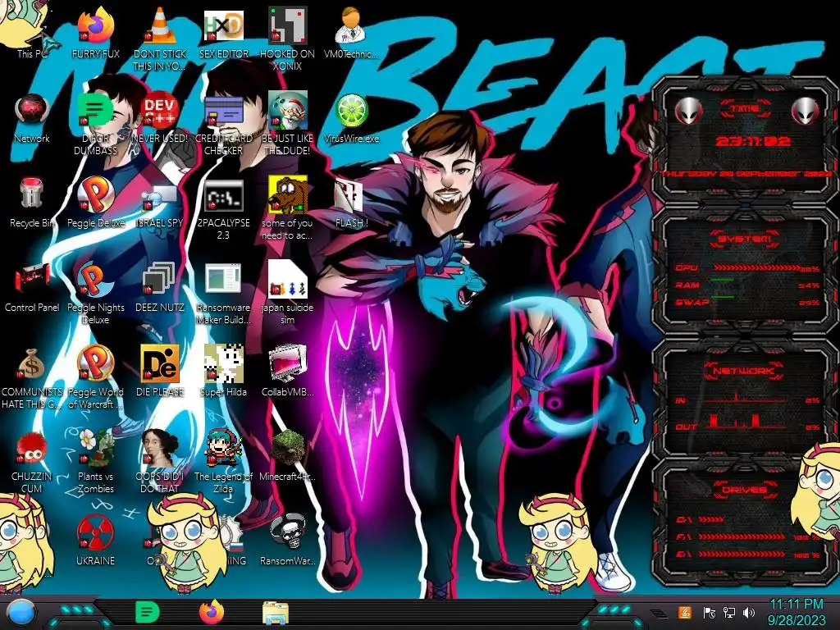
Task: Open the 2PACALYPSE 2.3 console shortcut
Action: (223, 195)
